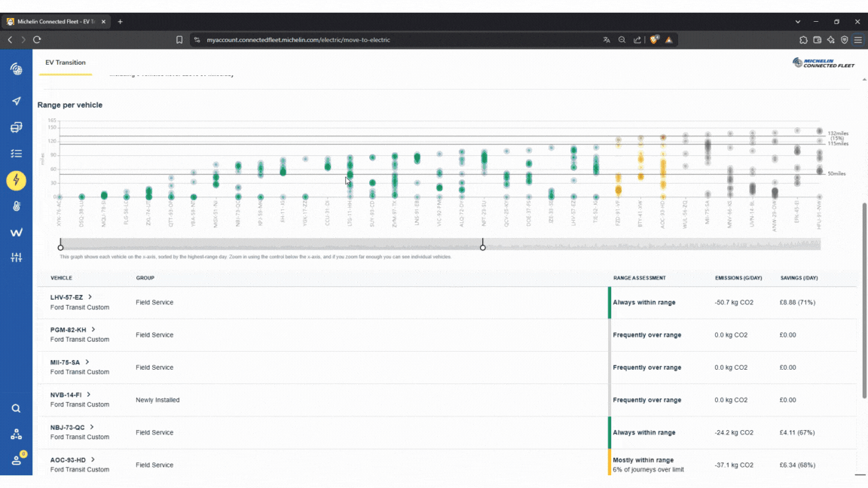The width and height of the screenshot is (868, 488).
Task: Switch to the EV Transition tab
Action: point(65,63)
